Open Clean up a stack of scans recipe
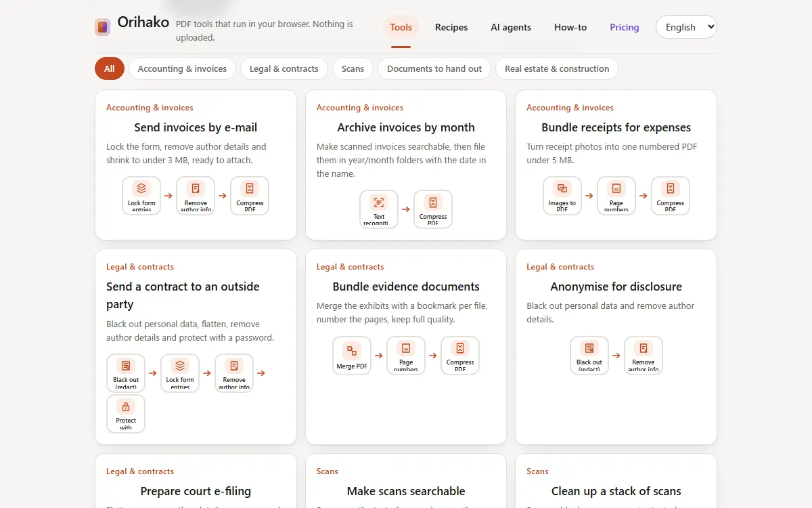Image resolution: width=812 pixels, height=508 pixels. [x=616, y=491]
